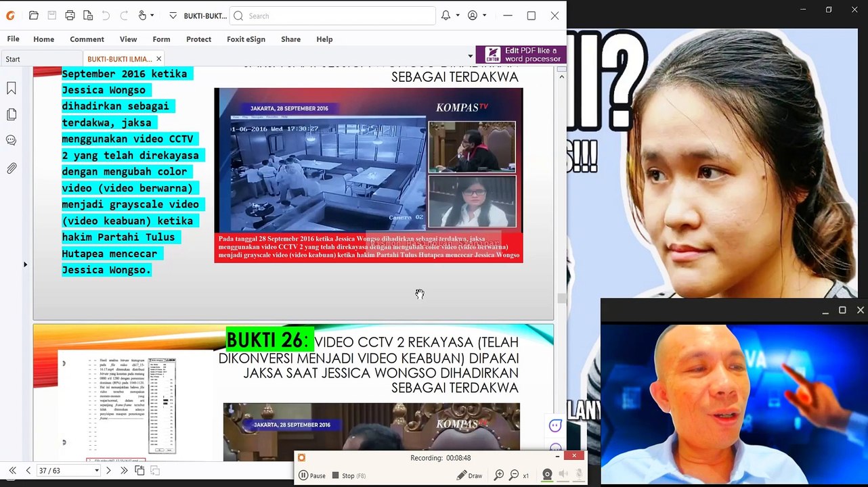Open the Bookmarks panel icon
Screen dimensions: 868x487
[12, 89]
